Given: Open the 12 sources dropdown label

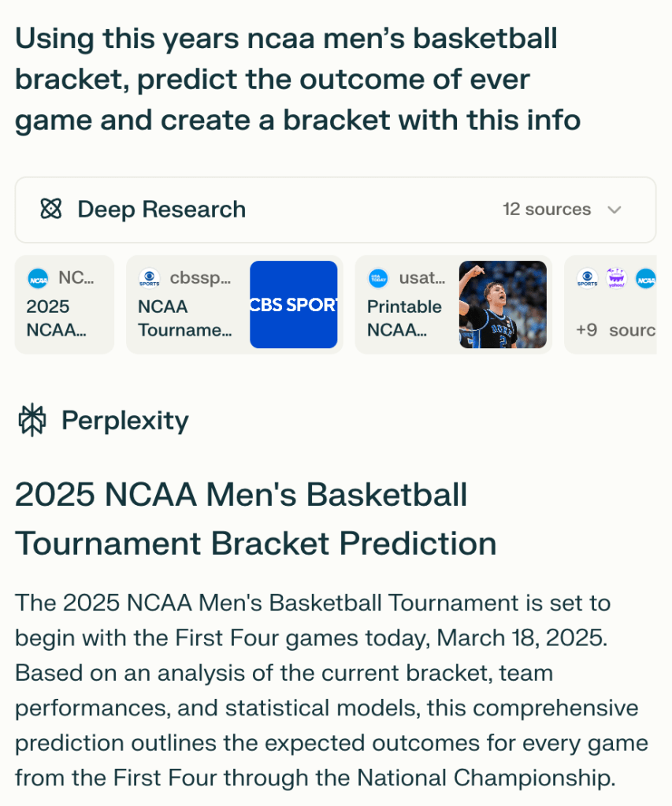Looking at the screenshot, I should point(547,210).
